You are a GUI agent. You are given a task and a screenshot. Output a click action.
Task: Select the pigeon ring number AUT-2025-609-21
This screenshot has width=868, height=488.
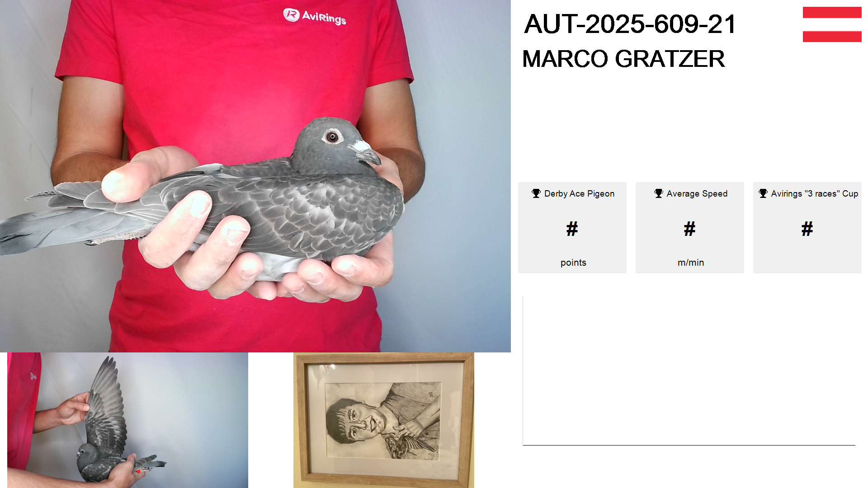[630, 24]
